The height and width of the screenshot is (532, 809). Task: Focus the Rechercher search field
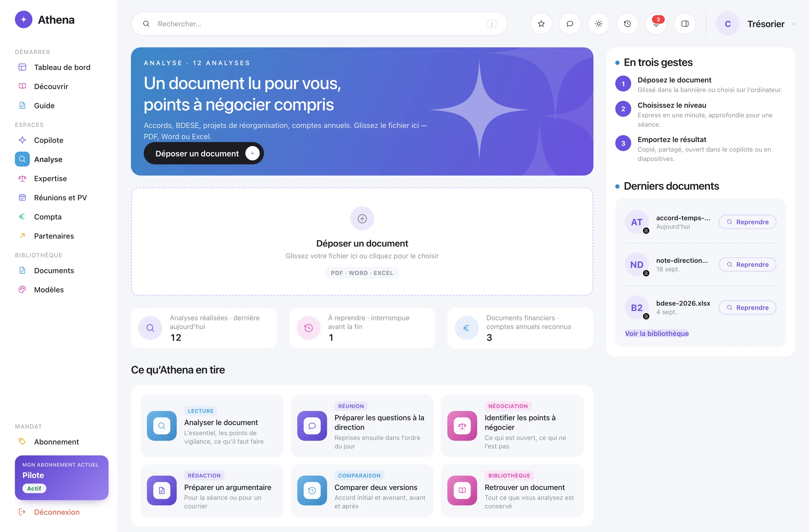tap(319, 24)
